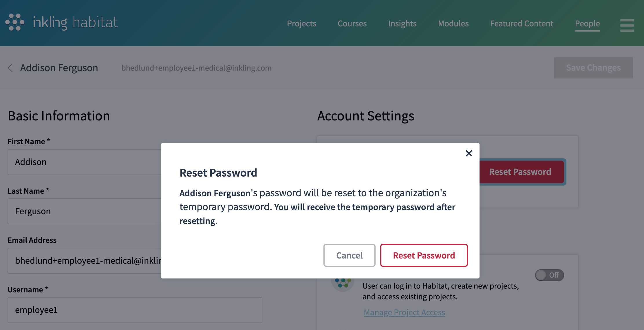
Task: Open Featured Content page
Action: (522, 23)
